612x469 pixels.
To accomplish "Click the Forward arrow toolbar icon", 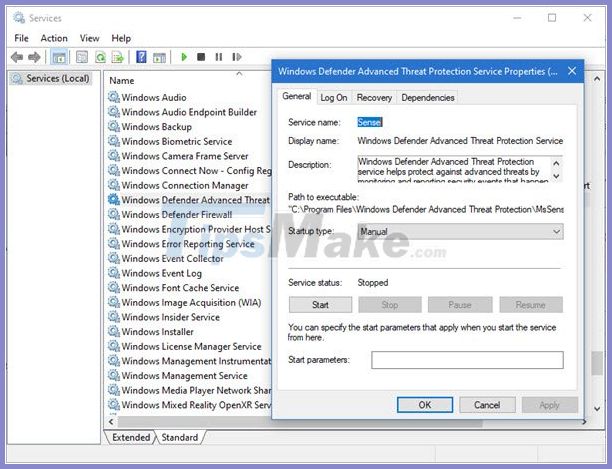I will pos(34,57).
